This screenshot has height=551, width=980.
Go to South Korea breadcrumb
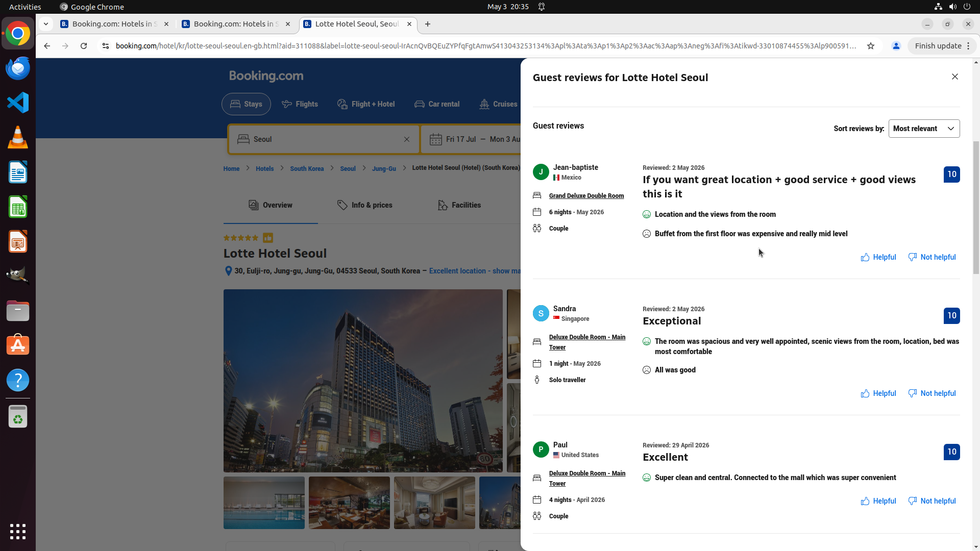coord(307,168)
